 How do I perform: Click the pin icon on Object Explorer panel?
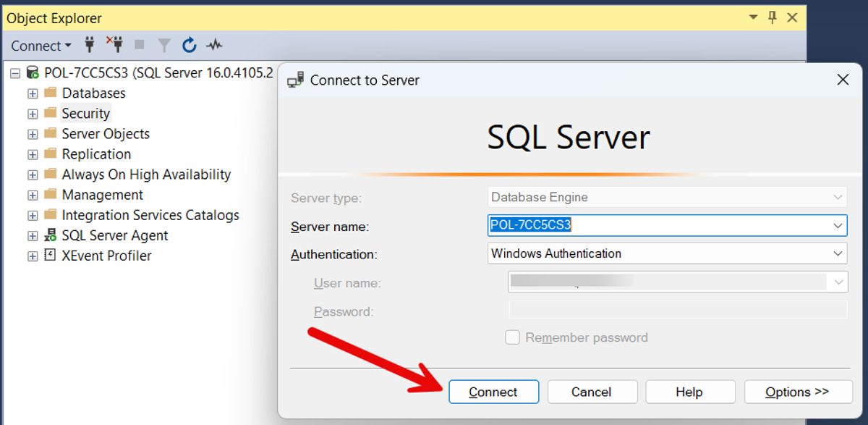(773, 17)
